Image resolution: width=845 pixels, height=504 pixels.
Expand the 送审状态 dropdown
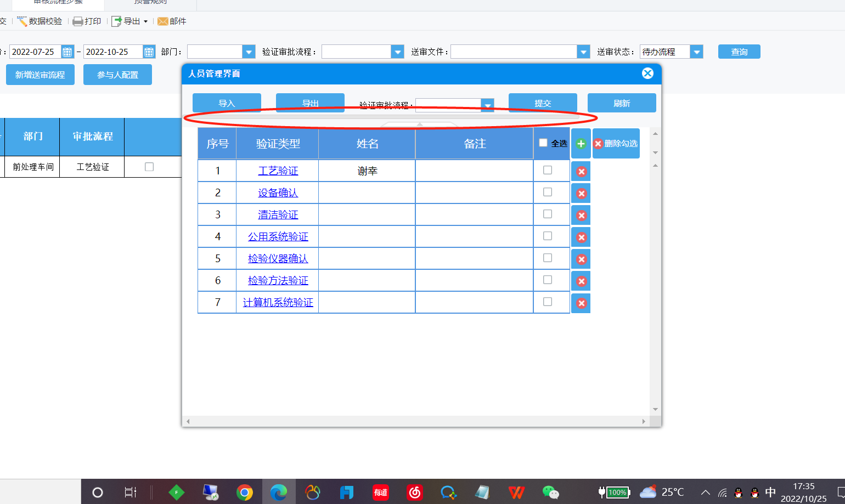click(696, 52)
